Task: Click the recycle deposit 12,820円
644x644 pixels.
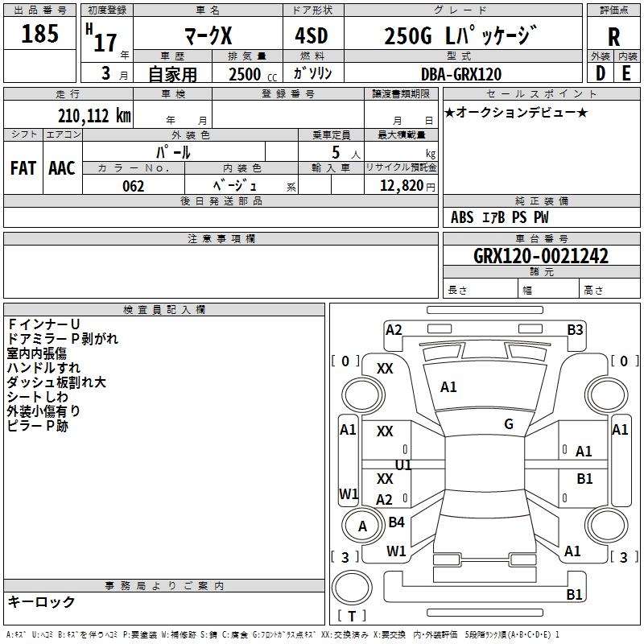Action: (x=407, y=186)
